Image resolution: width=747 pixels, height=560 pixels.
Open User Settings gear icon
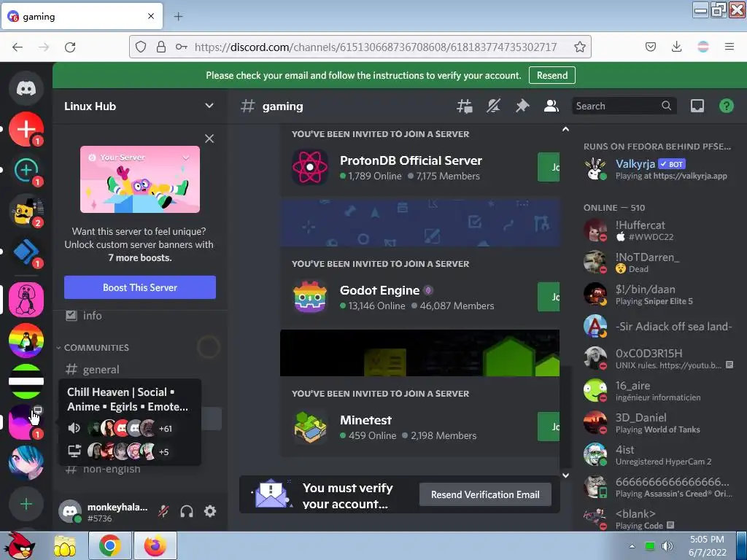point(210,511)
